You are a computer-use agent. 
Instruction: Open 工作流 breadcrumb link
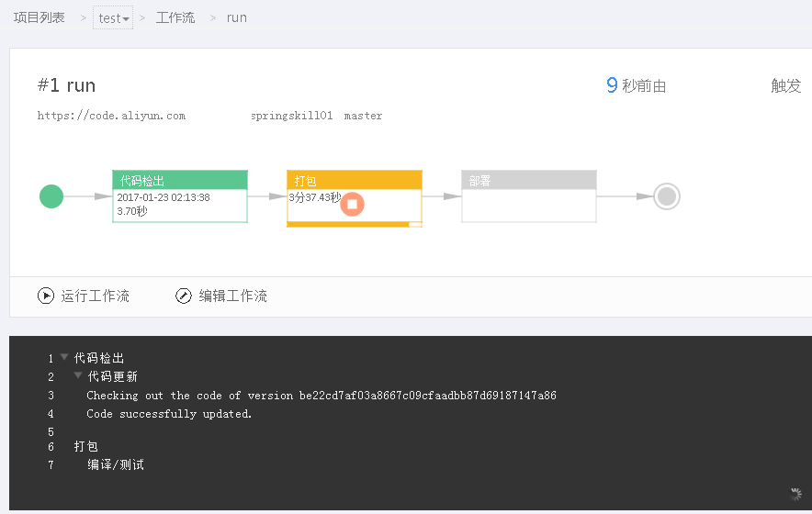click(175, 17)
